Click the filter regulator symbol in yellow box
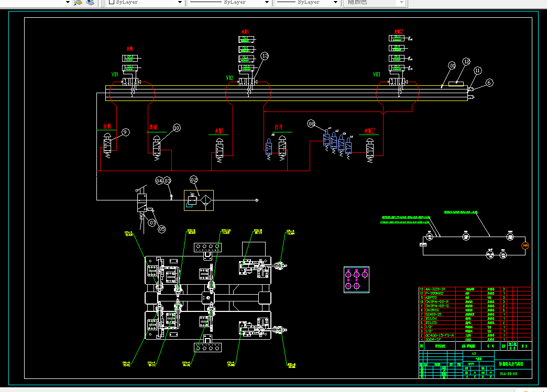 199,200
